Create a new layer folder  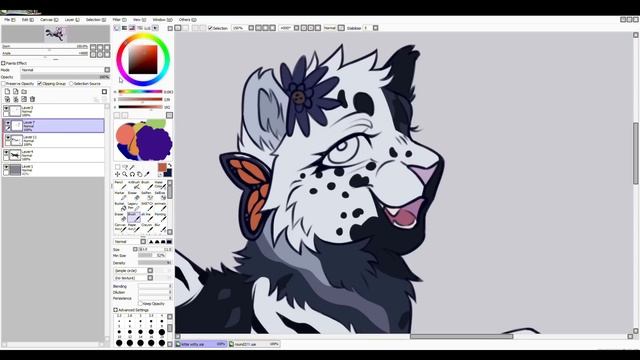pyautogui.click(x=24, y=91)
